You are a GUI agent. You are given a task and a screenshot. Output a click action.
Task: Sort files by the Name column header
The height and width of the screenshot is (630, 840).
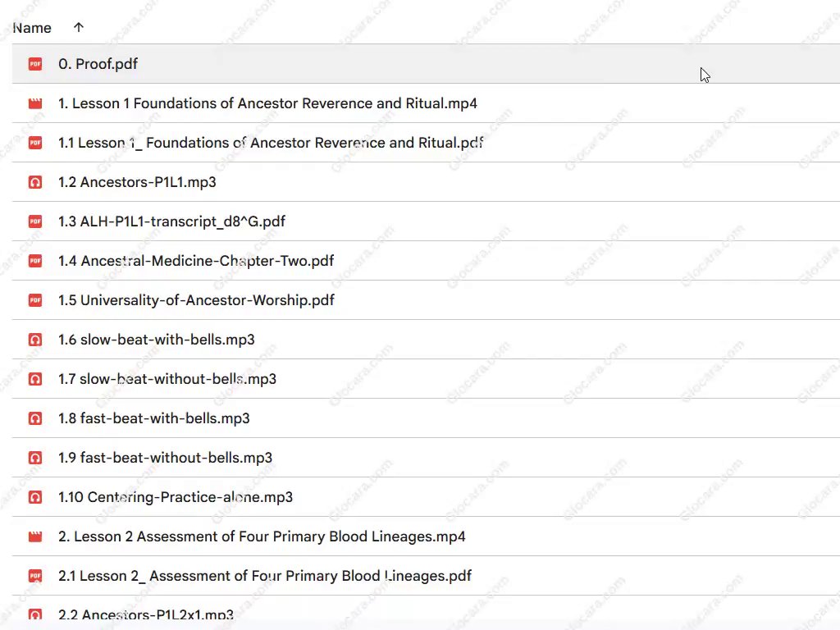click(x=32, y=28)
